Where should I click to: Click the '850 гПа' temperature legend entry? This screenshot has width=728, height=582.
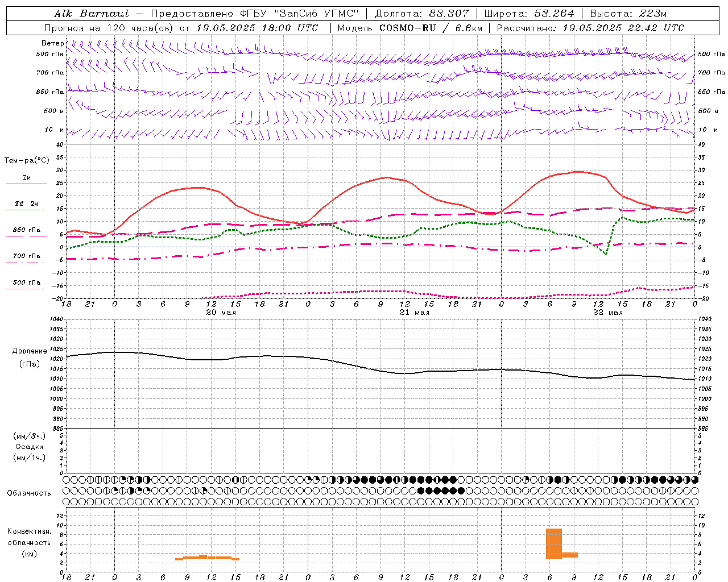point(27,230)
